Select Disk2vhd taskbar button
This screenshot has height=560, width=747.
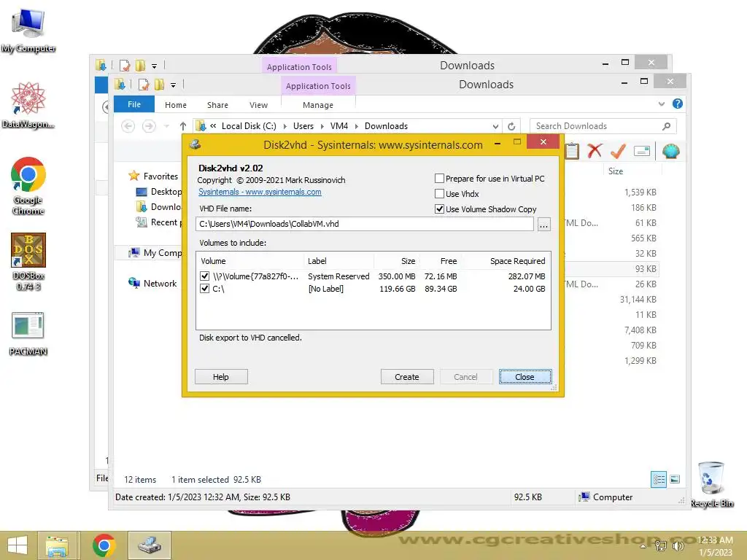coord(150,545)
